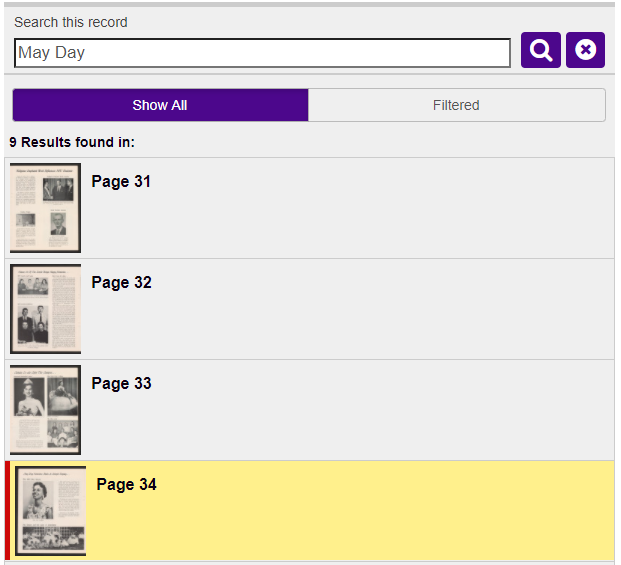Click the '9 Results found in:' heading

pos(72,142)
